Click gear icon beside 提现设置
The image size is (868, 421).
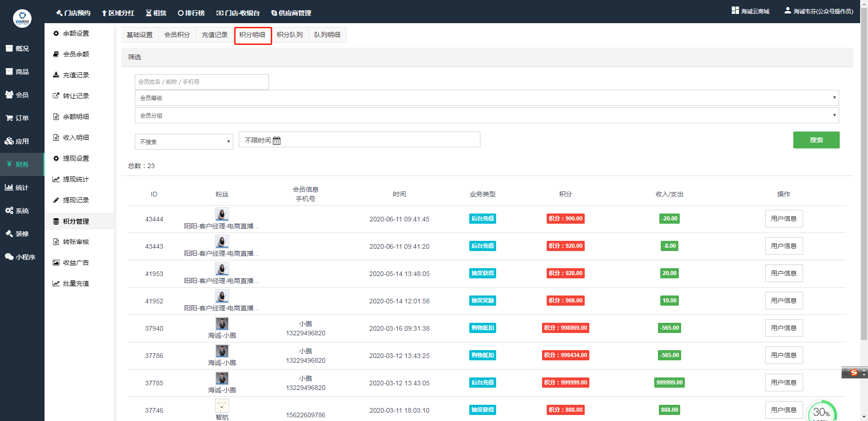[x=56, y=158]
